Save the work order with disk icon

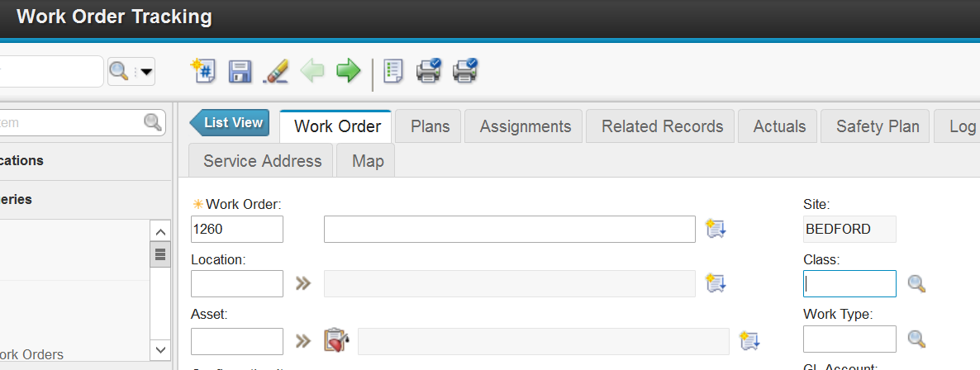240,71
